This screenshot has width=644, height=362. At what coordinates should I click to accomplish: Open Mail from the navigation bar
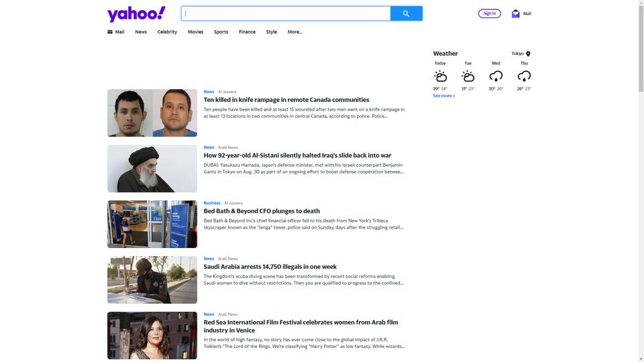[119, 32]
